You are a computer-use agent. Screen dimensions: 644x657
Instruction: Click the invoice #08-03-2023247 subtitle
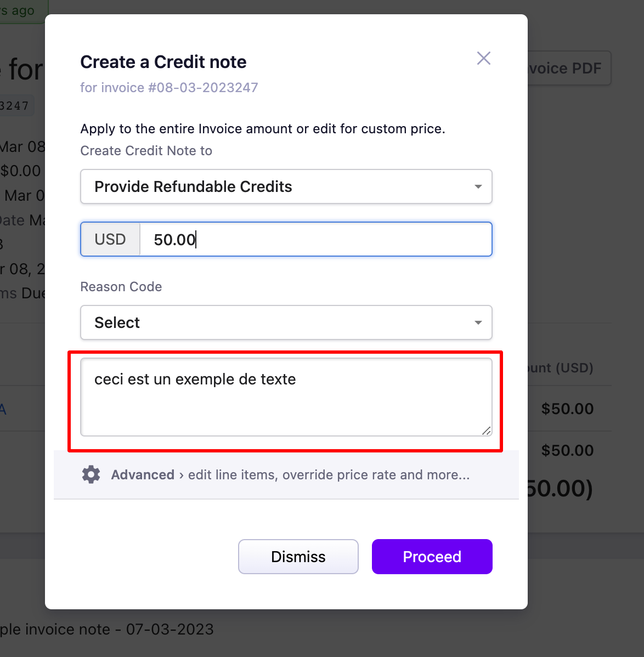tap(169, 88)
